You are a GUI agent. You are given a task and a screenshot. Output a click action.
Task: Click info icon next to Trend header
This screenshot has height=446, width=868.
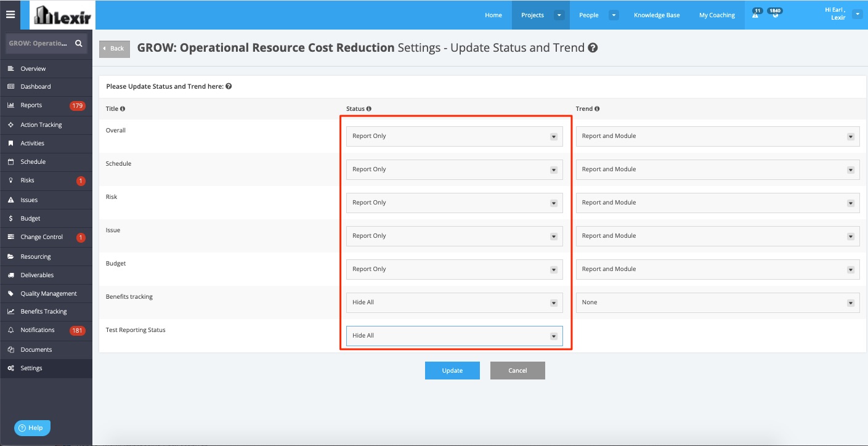(597, 109)
